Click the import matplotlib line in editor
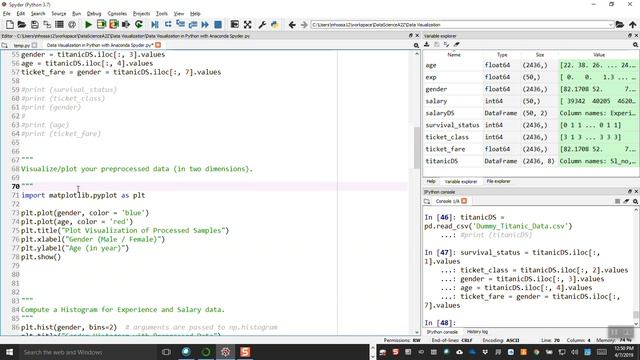This screenshot has width=640, height=360. pos(83,195)
